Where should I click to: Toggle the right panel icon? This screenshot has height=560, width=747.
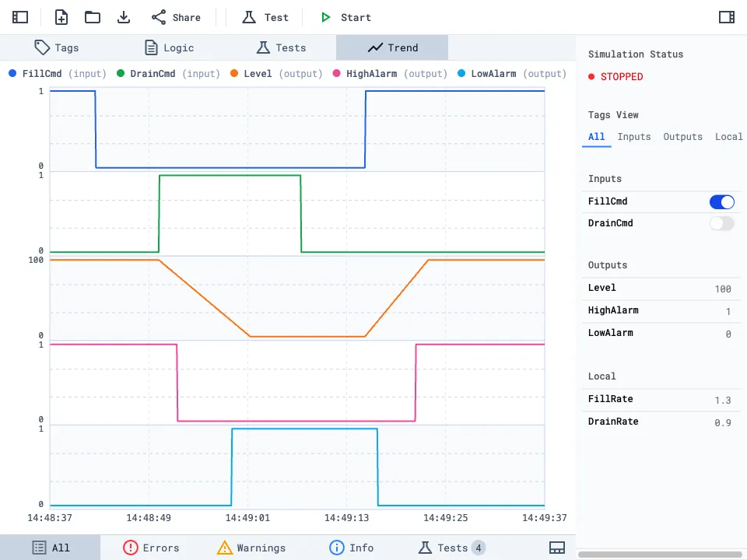726,16
